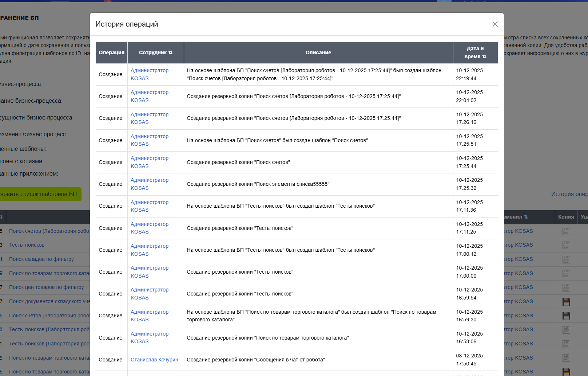Open Администратор KOSAS link in the 17:25:44 row

[150, 162]
